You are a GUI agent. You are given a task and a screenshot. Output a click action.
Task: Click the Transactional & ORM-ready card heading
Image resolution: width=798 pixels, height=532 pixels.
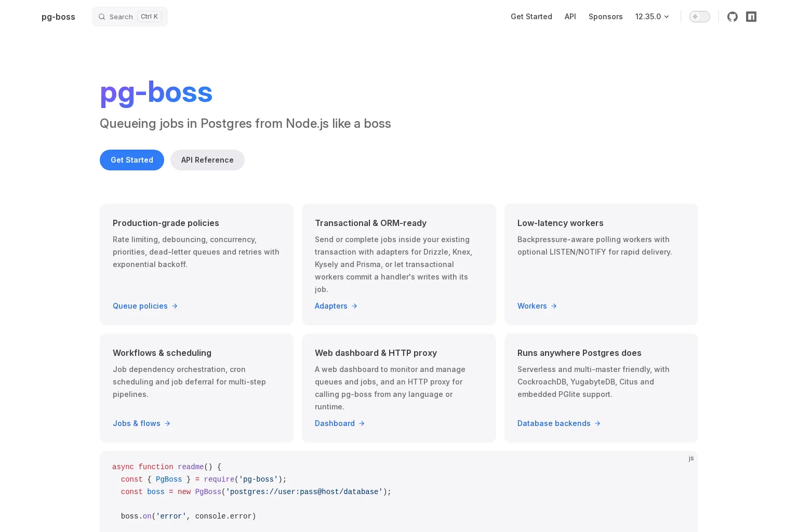370,223
